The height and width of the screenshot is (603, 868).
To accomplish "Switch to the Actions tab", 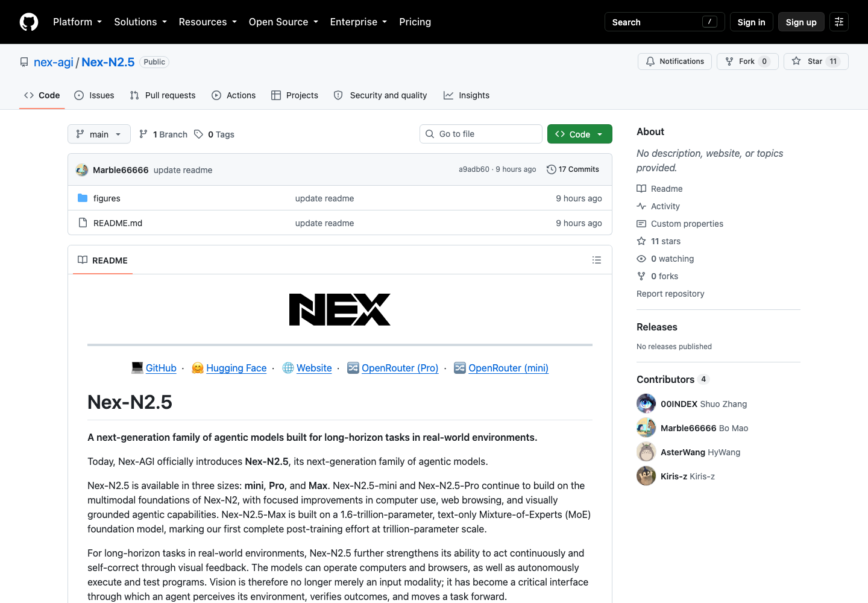I will coord(234,95).
